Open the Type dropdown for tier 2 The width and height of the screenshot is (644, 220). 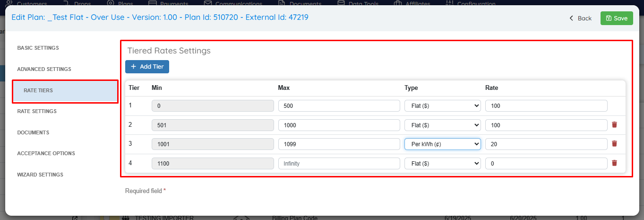[442, 125]
